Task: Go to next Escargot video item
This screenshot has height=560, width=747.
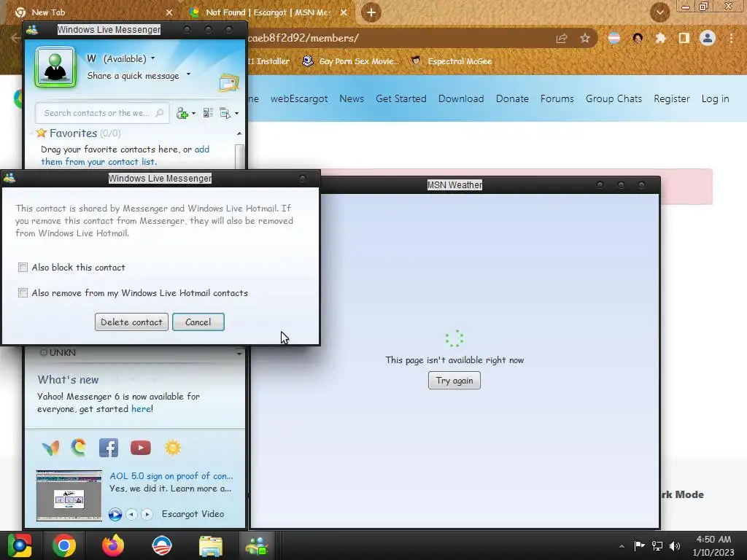Action: [147, 514]
